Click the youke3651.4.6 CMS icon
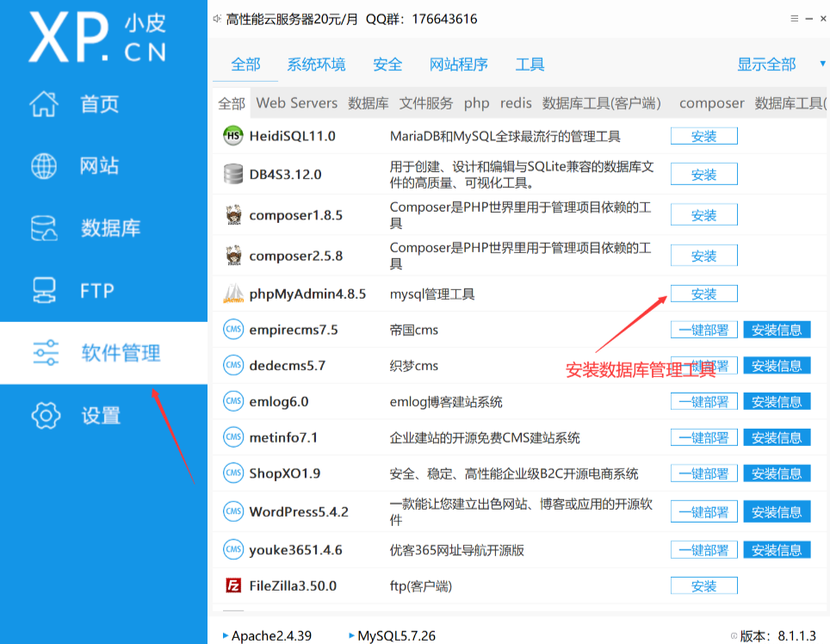 (233, 550)
